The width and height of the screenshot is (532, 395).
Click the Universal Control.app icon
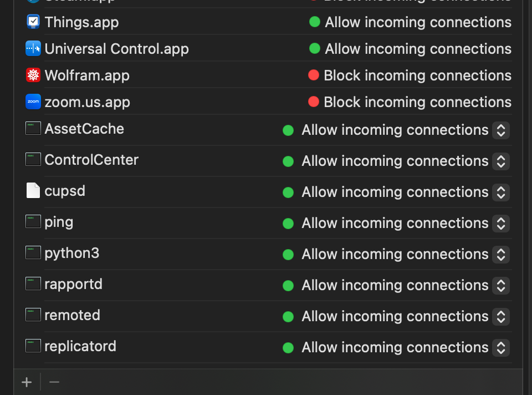click(x=33, y=49)
